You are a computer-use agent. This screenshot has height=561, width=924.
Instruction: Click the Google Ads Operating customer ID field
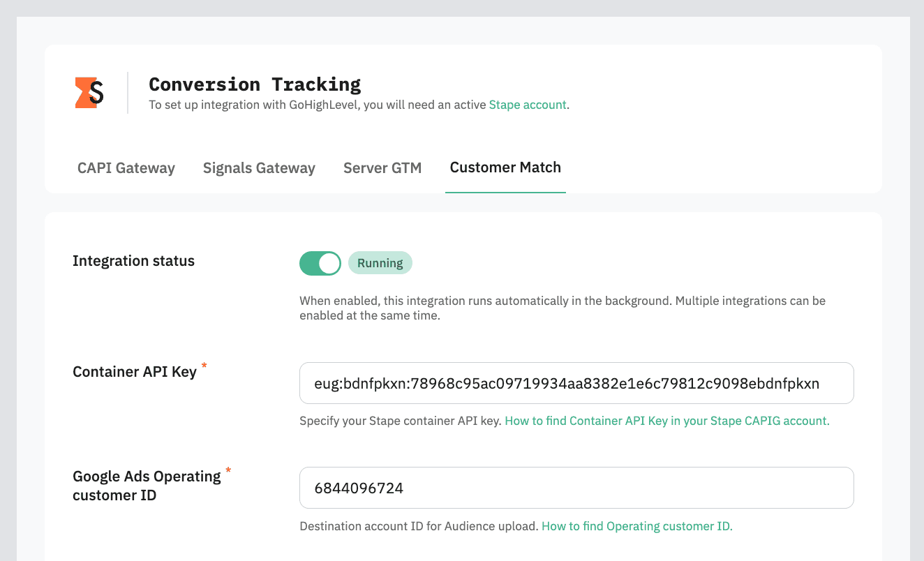click(576, 488)
